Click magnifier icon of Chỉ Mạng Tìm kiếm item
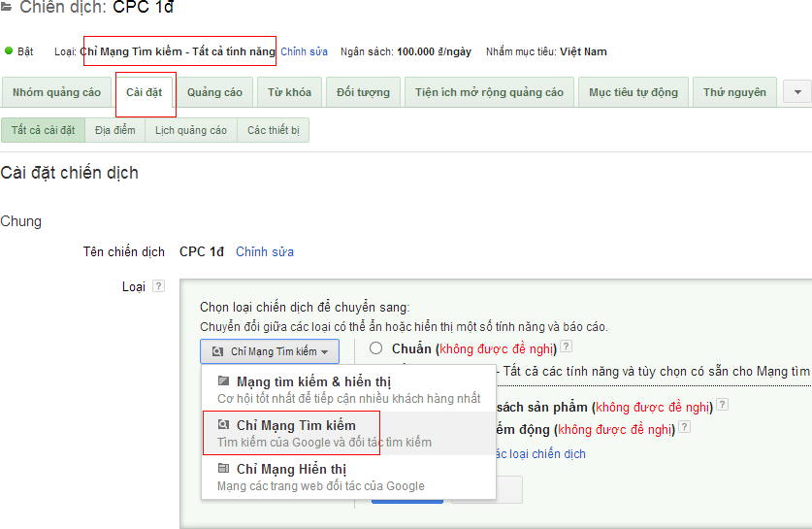The image size is (812, 529). pos(223,425)
